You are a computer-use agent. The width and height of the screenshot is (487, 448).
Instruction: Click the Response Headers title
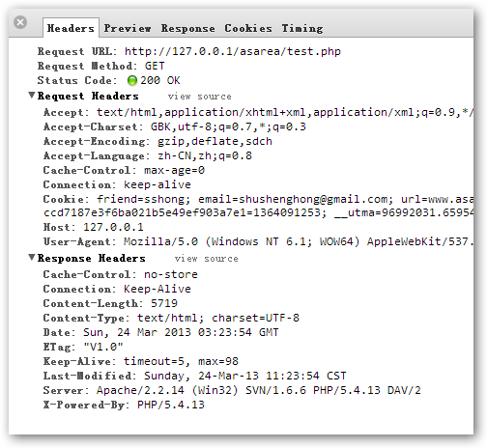[x=92, y=258]
